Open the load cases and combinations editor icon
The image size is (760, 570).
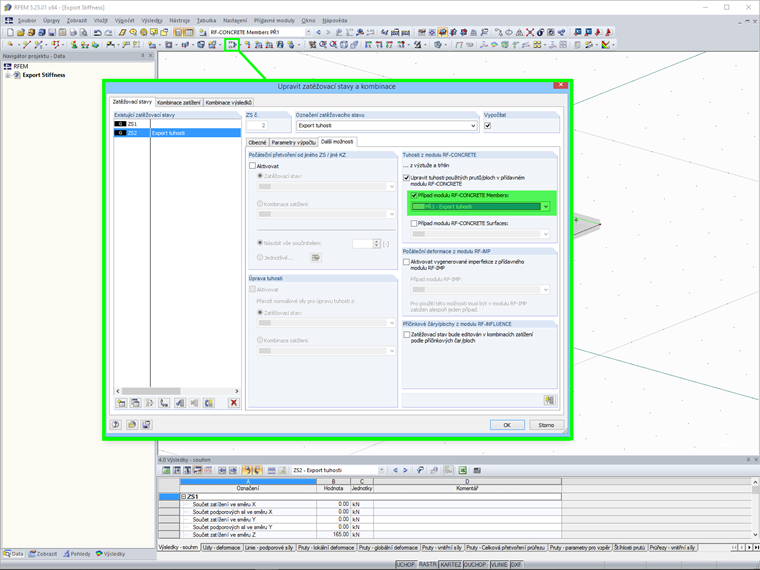(x=233, y=45)
